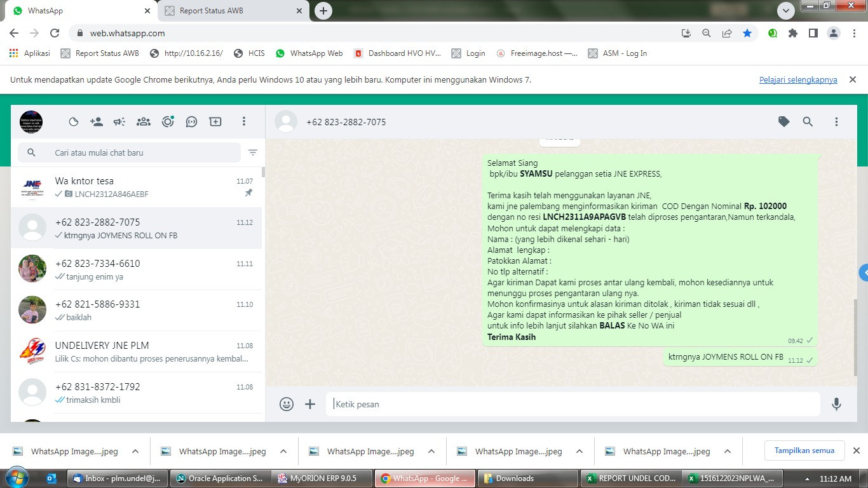Search within the open conversation

click(808, 121)
